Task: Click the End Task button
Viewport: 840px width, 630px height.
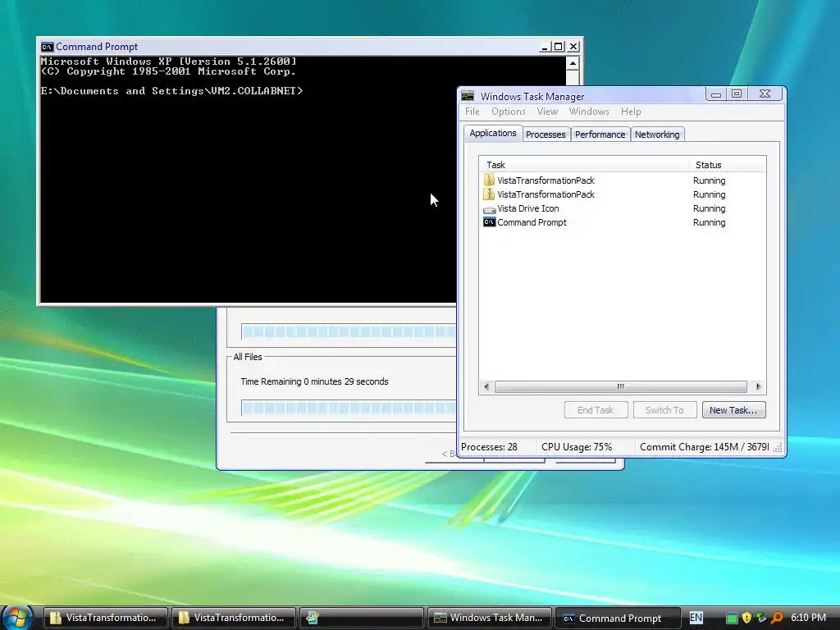Action: coord(596,410)
